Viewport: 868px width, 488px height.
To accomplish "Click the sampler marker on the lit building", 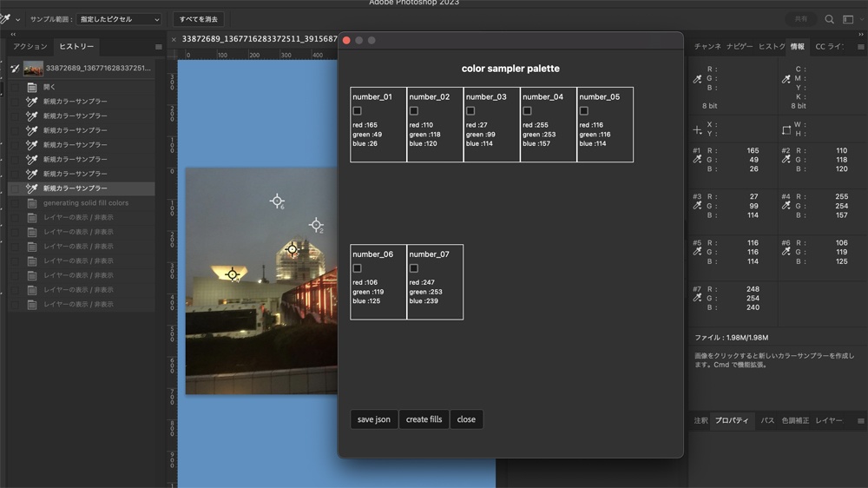I will coord(293,249).
